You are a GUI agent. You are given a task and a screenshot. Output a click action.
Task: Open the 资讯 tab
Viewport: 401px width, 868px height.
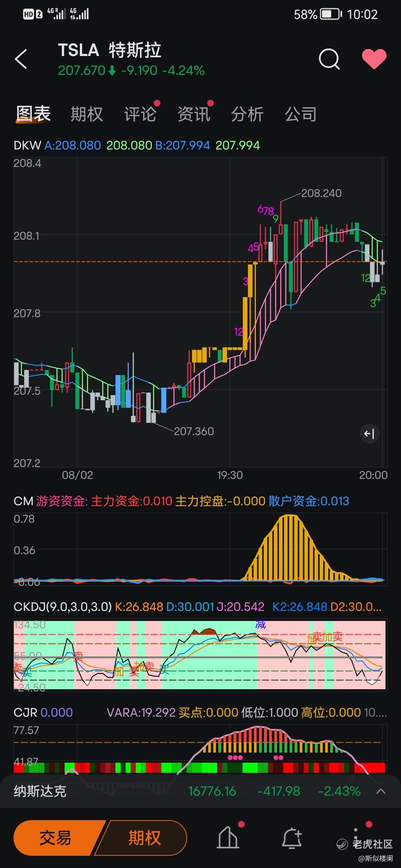[194, 114]
